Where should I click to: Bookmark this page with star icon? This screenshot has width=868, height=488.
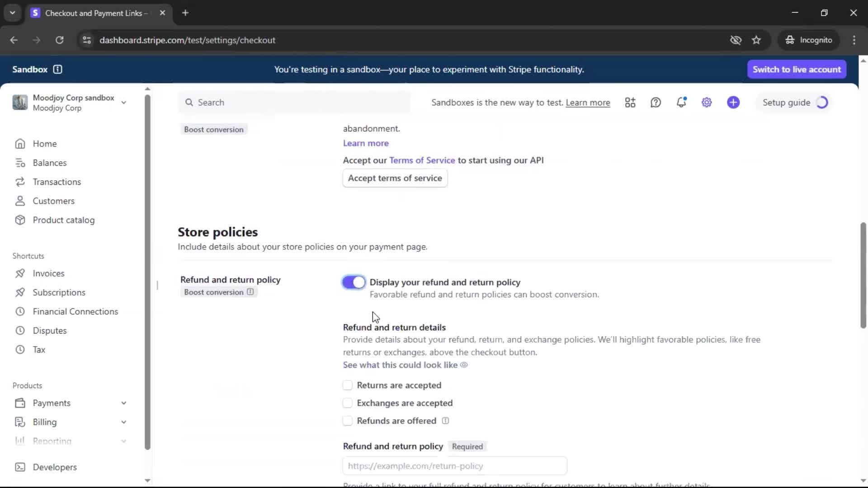[756, 40]
